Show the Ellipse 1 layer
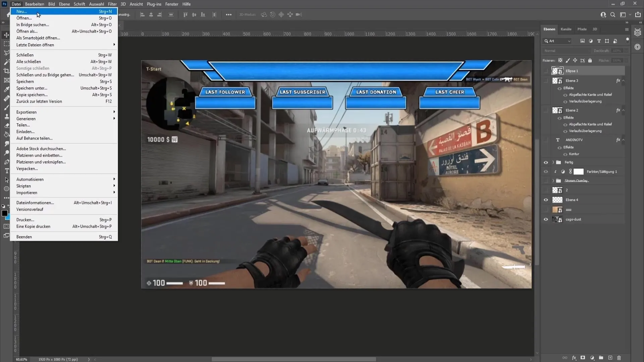This screenshot has height=362, width=644. [546, 71]
